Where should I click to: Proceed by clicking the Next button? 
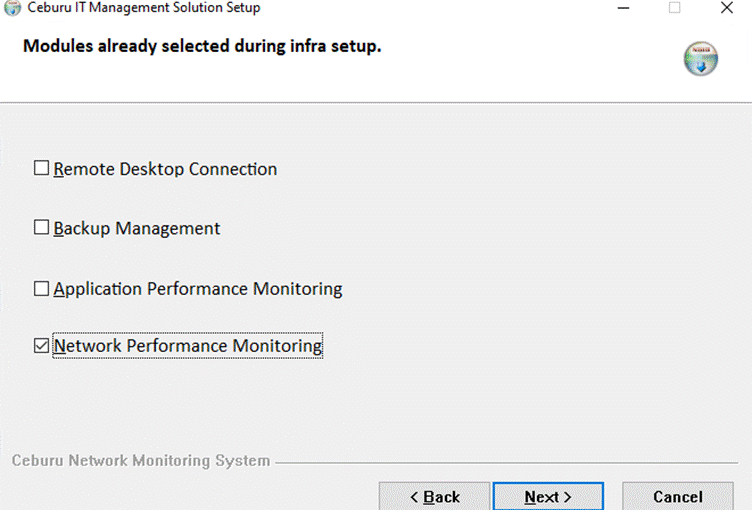tap(548, 497)
